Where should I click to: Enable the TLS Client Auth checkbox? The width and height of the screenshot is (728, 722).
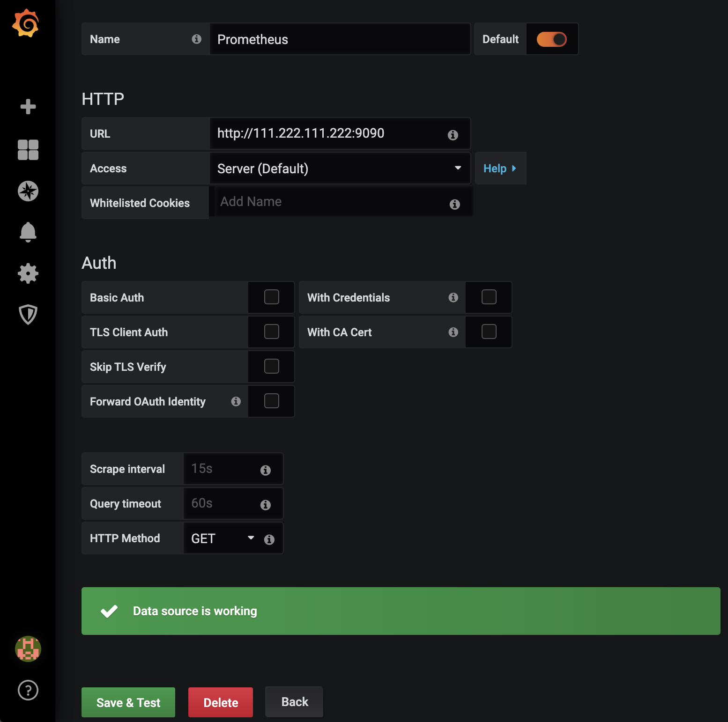272,332
